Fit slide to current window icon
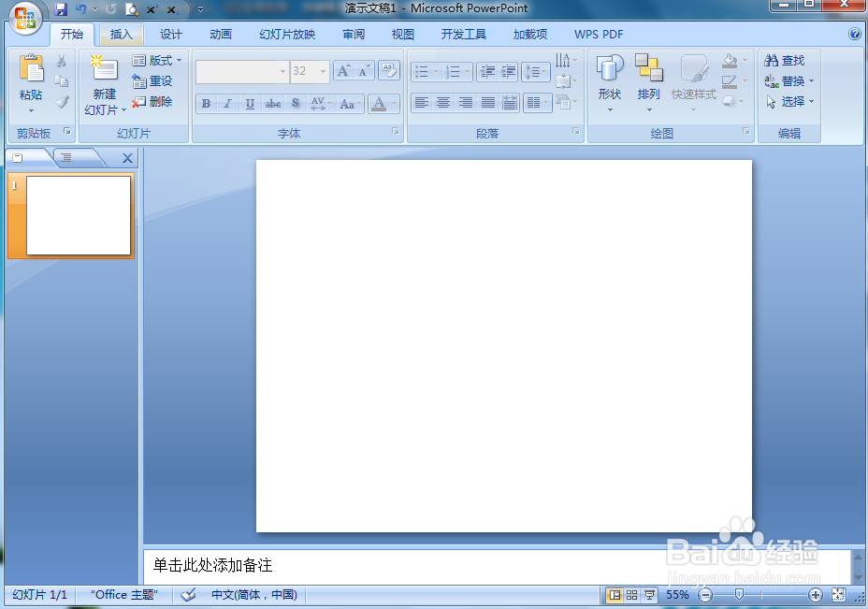868x609 pixels. pyautogui.click(x=839, y=595)
